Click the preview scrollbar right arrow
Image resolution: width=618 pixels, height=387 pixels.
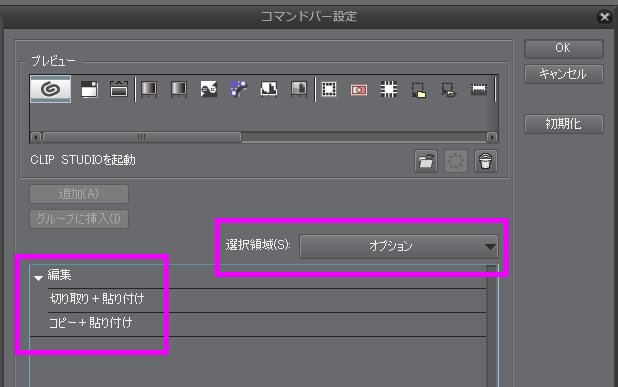coord(492,137)
